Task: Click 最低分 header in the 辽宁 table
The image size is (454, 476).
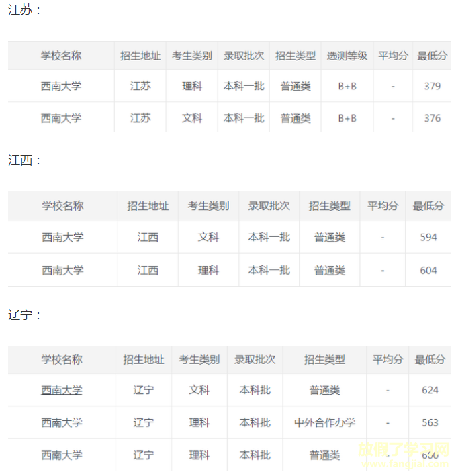Action: (430, 359)
